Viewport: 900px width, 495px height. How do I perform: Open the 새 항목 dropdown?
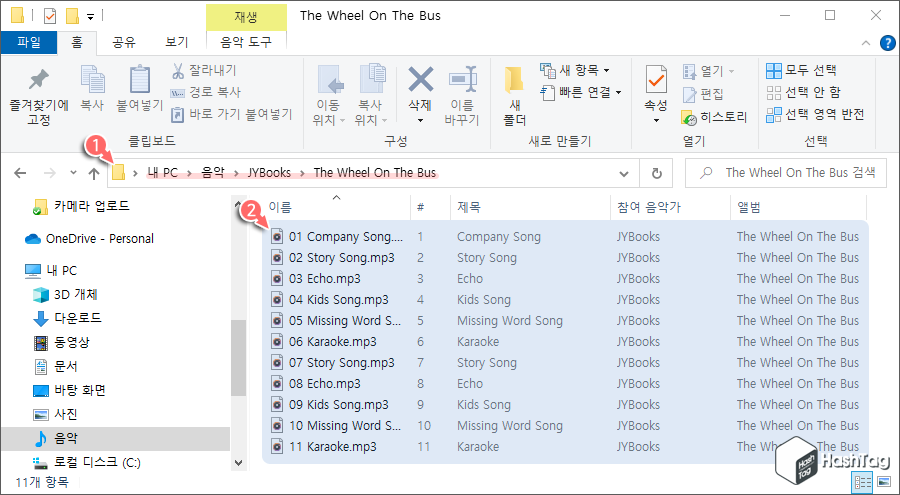coord(575,70)
